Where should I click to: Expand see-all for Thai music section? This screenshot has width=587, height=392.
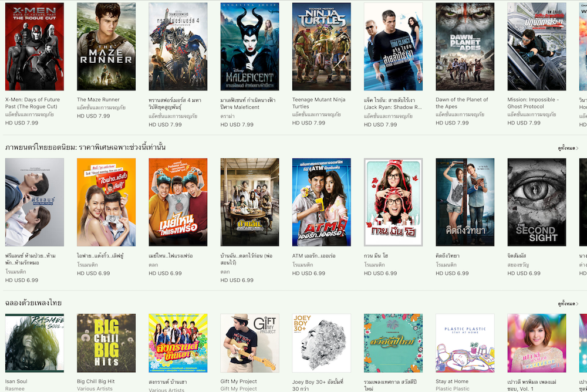[568, 303]
